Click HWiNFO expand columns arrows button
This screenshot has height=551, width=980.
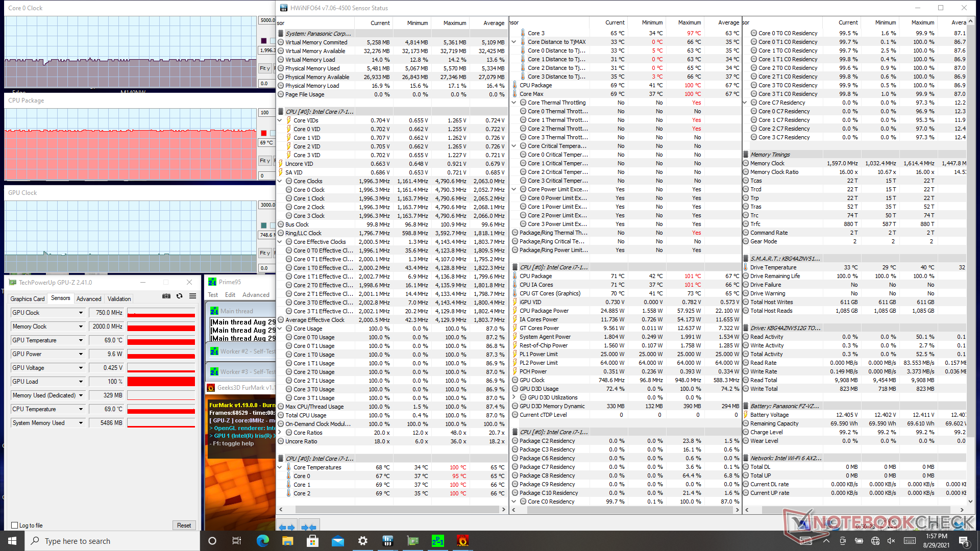[286, 527]
